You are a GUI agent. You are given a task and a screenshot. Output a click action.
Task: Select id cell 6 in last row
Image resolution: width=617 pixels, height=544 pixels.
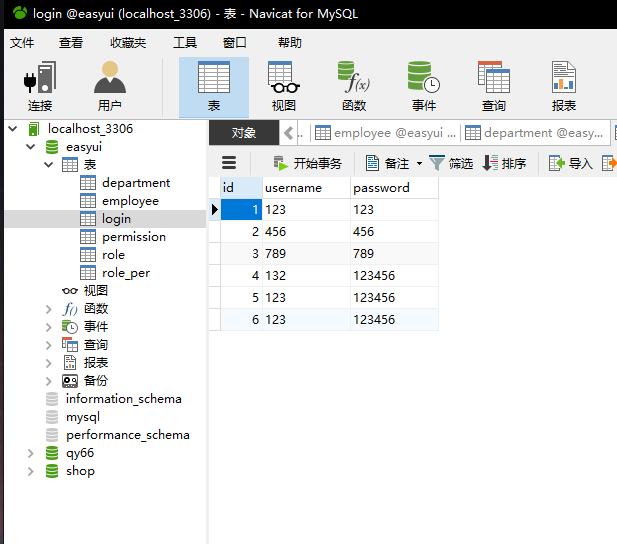pyautogui.click(x=241, y=320)
